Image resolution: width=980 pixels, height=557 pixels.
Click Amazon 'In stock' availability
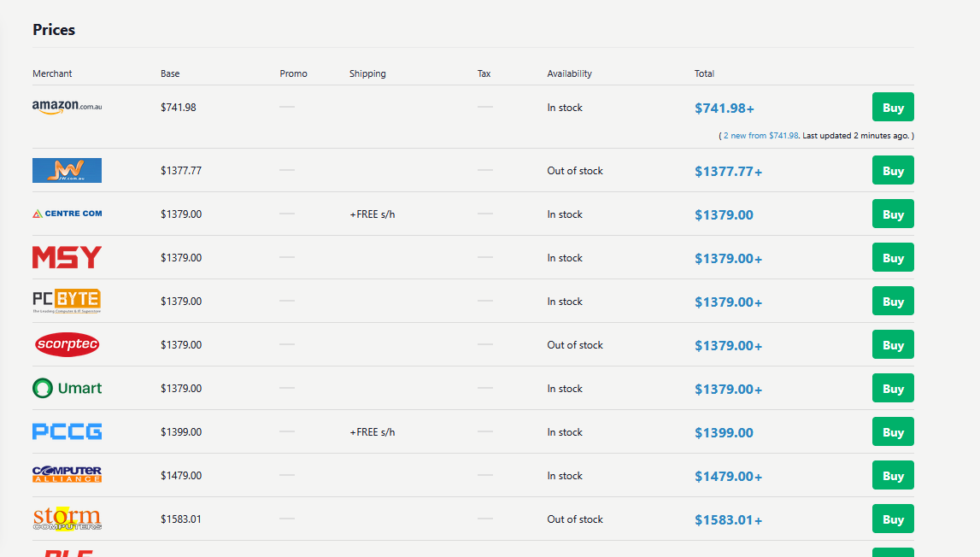(x=565, y=108)
